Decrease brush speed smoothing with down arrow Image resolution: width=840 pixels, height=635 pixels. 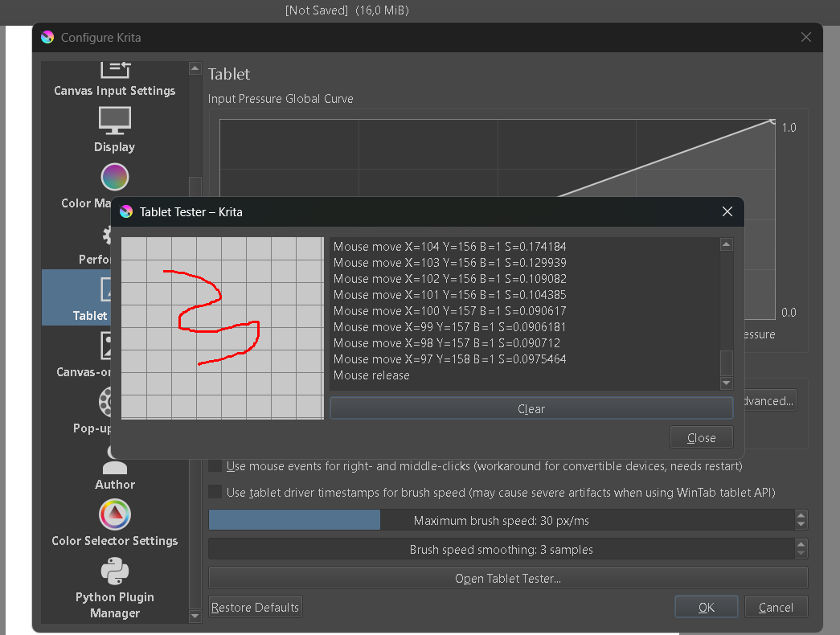[801, 554]
